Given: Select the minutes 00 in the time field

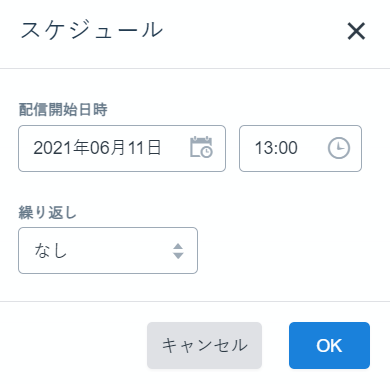Looking at the screenshot, I should pyautogui.click(x=286, y=148).
